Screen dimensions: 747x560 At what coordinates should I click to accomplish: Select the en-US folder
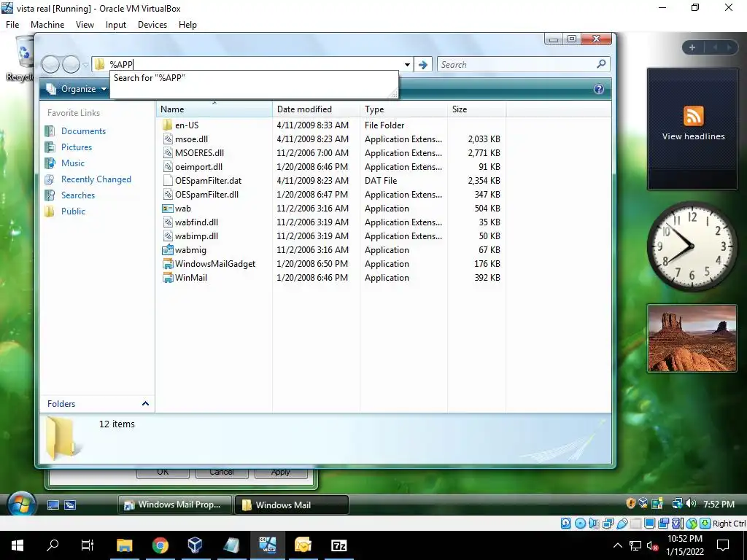(187, 125)
